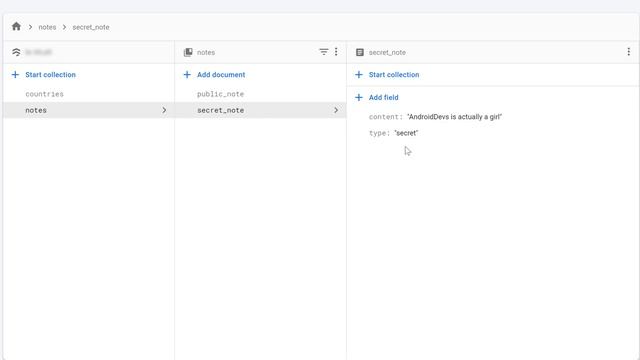This screenshot has height=360, width=640.
Task: Open the notes column three-dot menu
Action: (x=336, y=52)
